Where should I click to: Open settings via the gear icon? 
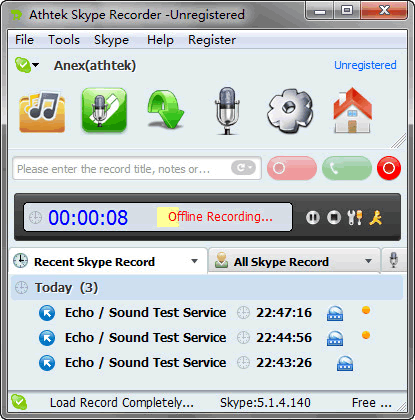coord(290,111)
